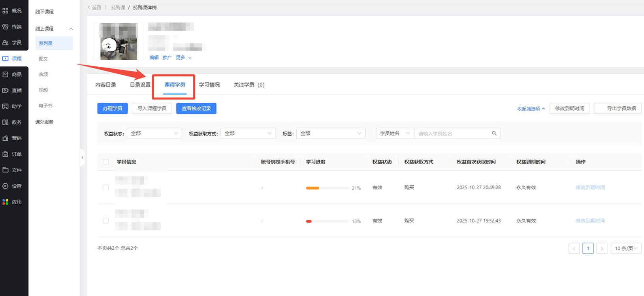
Task: Click the 办理学员 button
Action: [112, 108]
